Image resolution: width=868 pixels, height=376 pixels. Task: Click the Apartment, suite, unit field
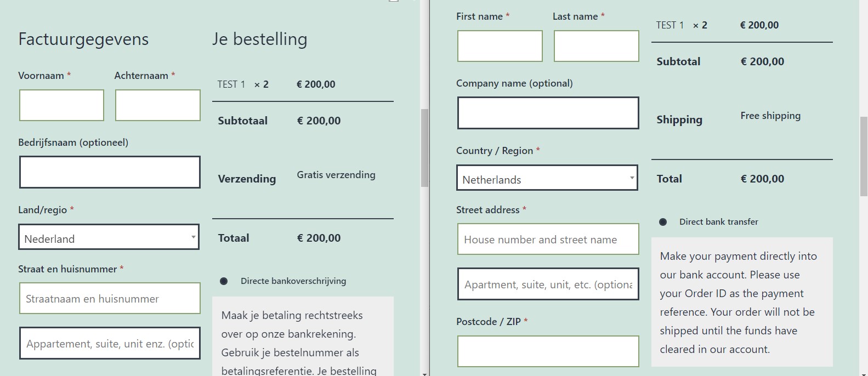point(548,284)
